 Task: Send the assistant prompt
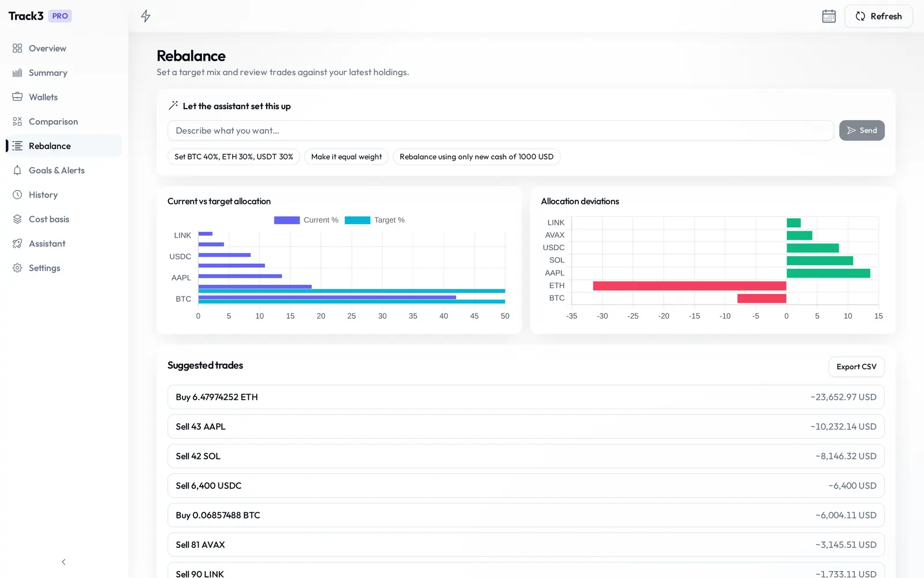click(862, 131)
